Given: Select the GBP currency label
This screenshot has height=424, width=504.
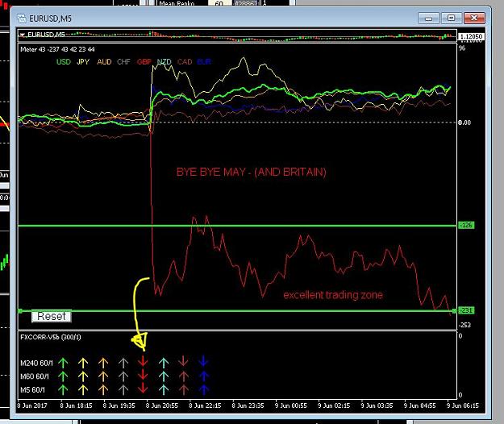Looking at the screenshot, I should coord(144,62).
